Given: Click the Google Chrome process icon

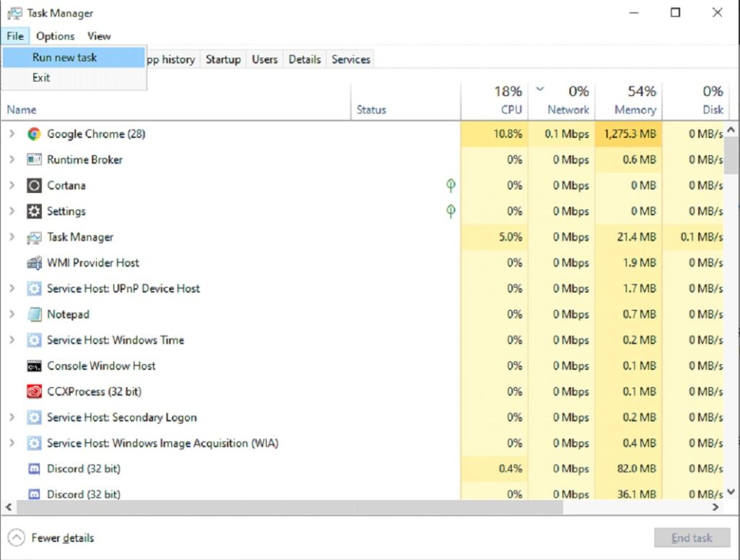Looking at the screenshot, I should [x=34, y=134].
